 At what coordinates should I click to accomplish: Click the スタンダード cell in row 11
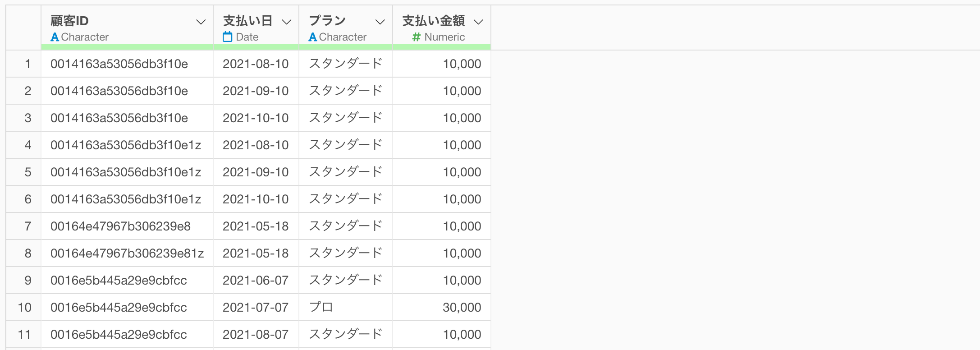tap(346, 334)
